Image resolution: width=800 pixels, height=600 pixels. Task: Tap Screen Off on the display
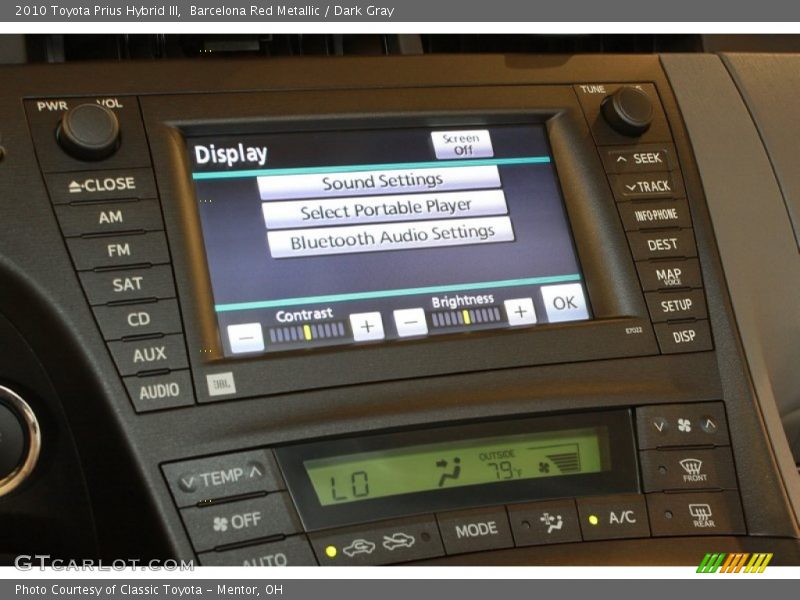pos(461,144)
